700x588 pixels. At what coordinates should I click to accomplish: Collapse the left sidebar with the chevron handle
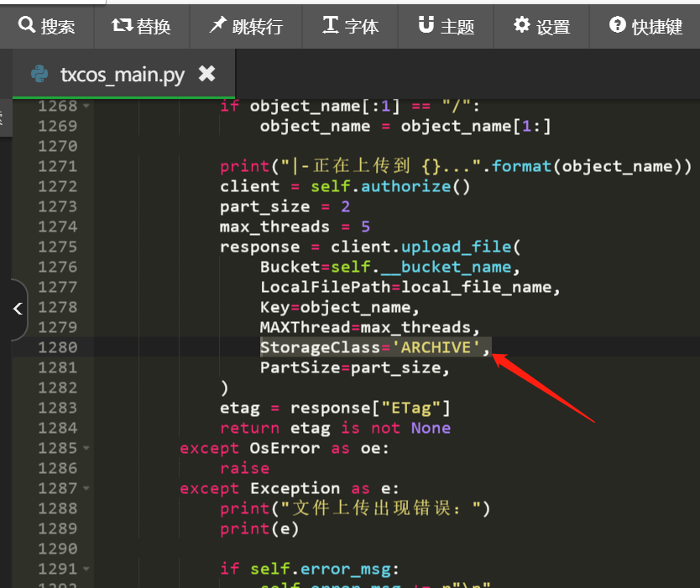click(18, 309)
